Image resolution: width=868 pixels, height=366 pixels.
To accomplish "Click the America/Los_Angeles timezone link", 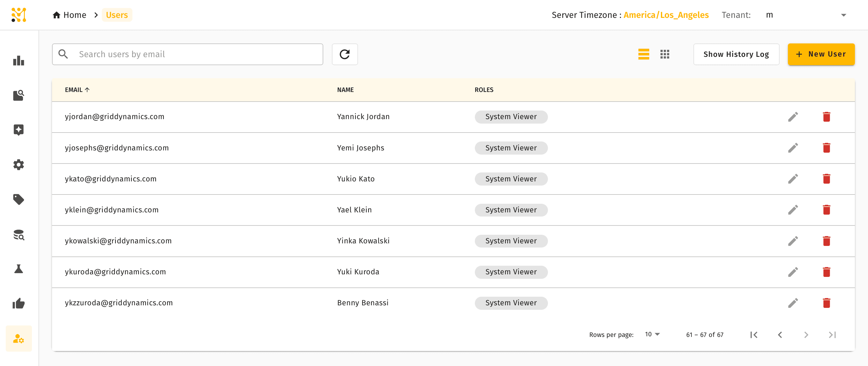I will click(666, 15).
